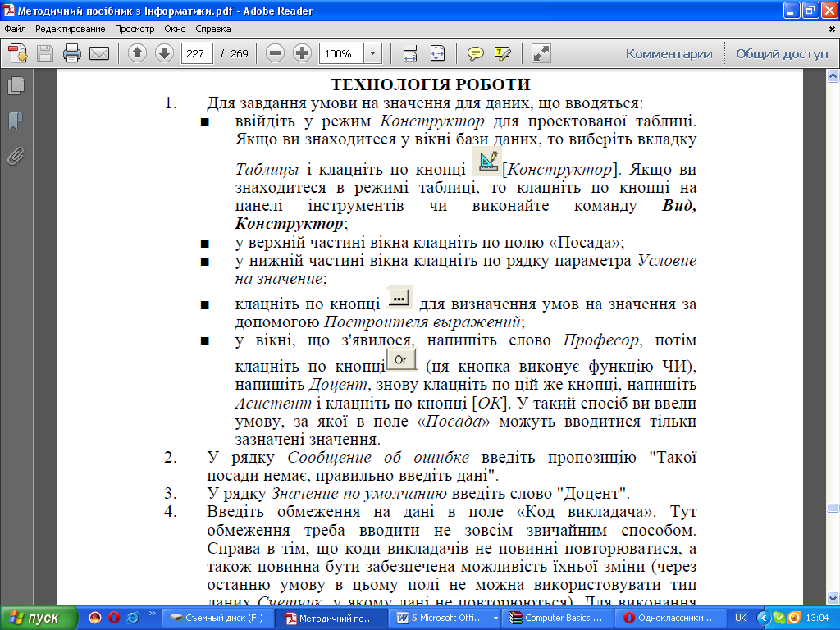The width and height of the screenshot is (840, 630).
Task: Click the Send by email envelope icon
Action: [99, 53]
